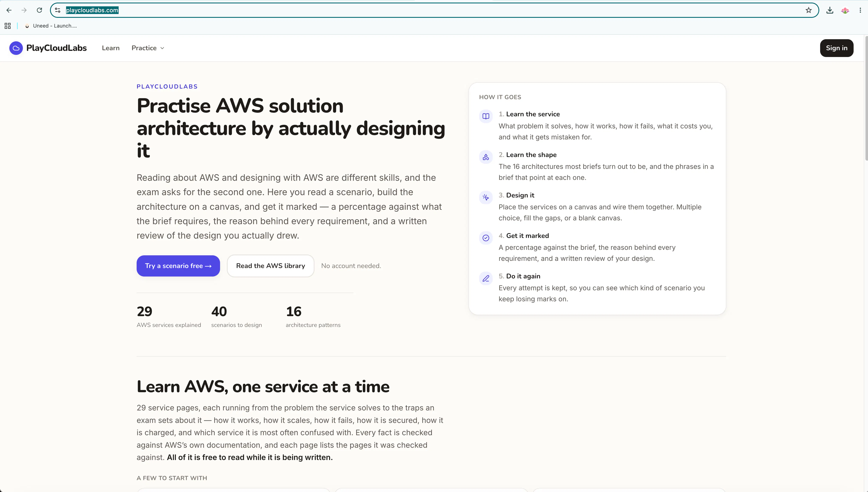Click the playcloudlabs.com address bar
The image size is (868, 492).
[434, 10]
